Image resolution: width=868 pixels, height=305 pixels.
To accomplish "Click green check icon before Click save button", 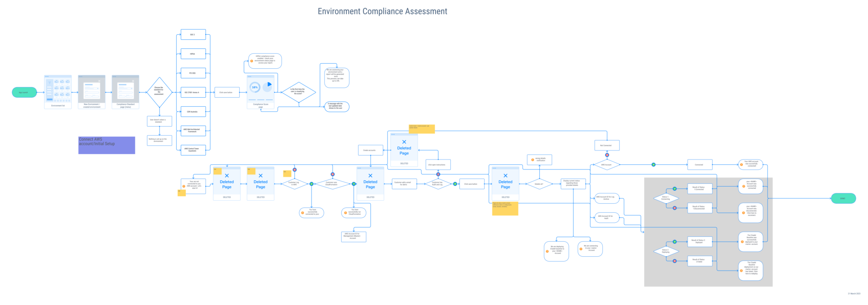I will click(x=455, y=184).
